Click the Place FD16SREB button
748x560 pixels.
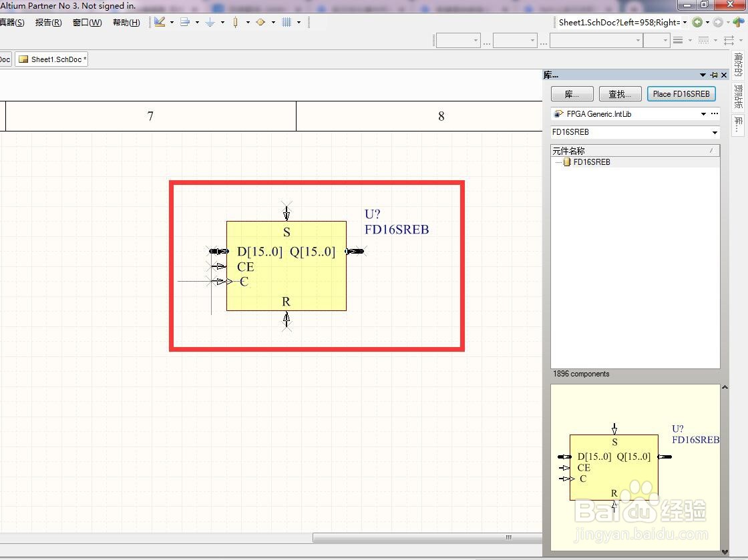[681, 94]
